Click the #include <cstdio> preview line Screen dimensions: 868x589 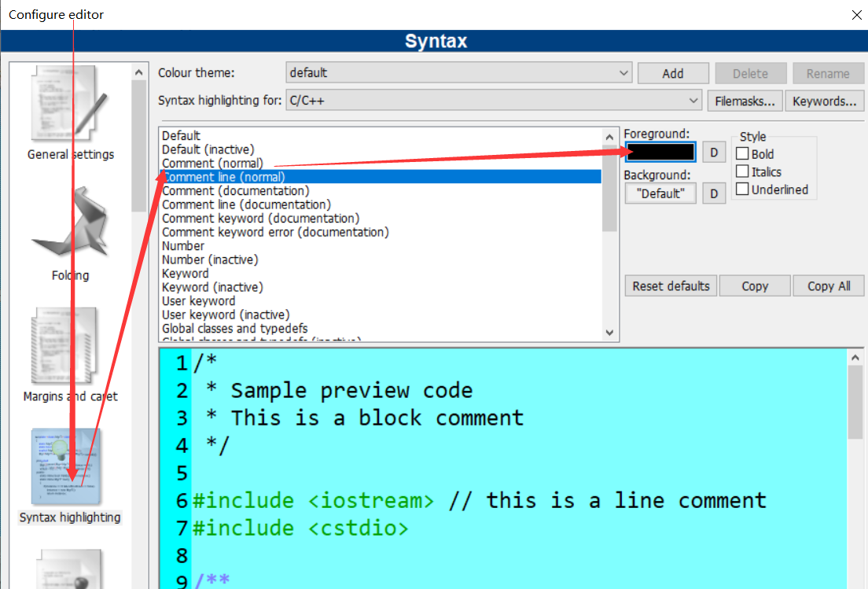click(x=300, y=528)
